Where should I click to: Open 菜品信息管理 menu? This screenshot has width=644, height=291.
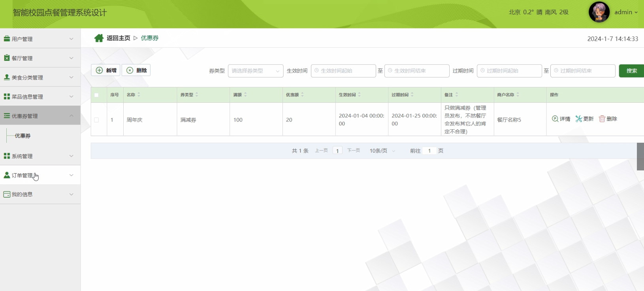[x=40, y=96]
